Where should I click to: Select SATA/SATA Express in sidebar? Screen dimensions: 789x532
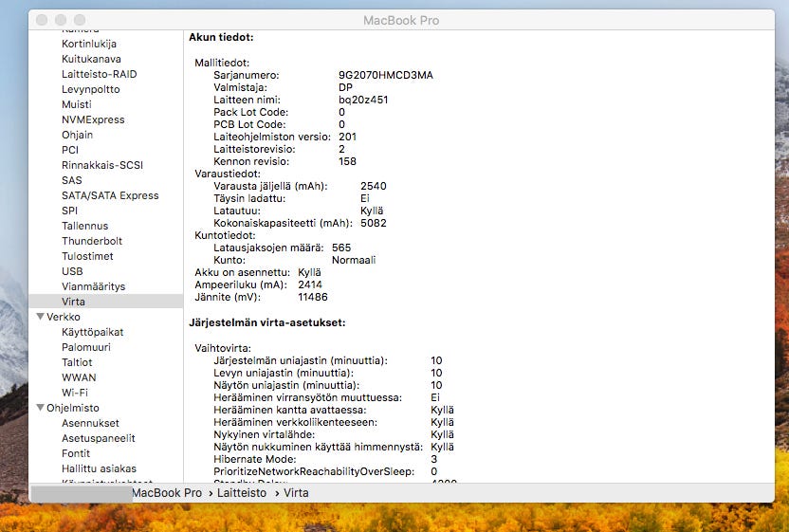click(110, 195)
